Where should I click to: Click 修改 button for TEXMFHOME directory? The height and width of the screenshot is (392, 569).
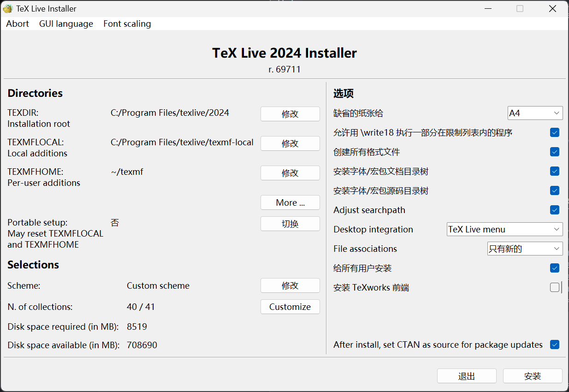coord(290,173)
